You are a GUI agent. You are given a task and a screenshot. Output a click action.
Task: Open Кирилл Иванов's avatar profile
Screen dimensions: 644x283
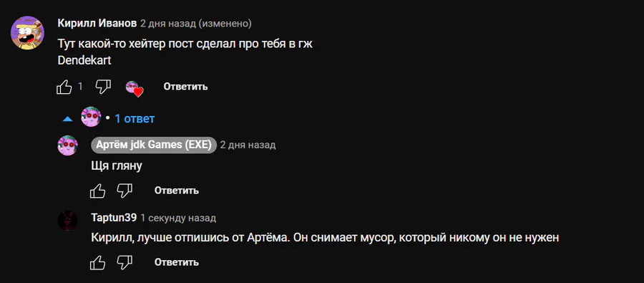click(x=27, y=33)
